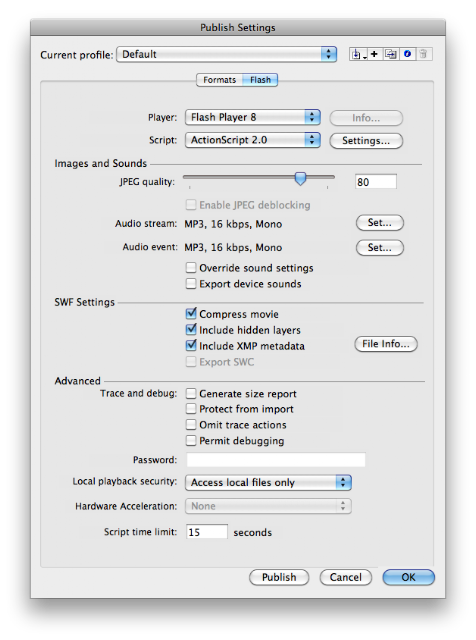The image size is (476, 640).
Task: Enable Omit trace actions
Action: pyautogui.click(x=191, y=425)
